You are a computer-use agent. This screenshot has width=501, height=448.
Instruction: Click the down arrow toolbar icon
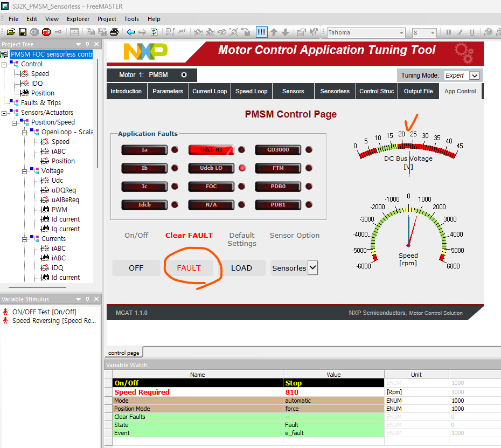coord(286,32)
